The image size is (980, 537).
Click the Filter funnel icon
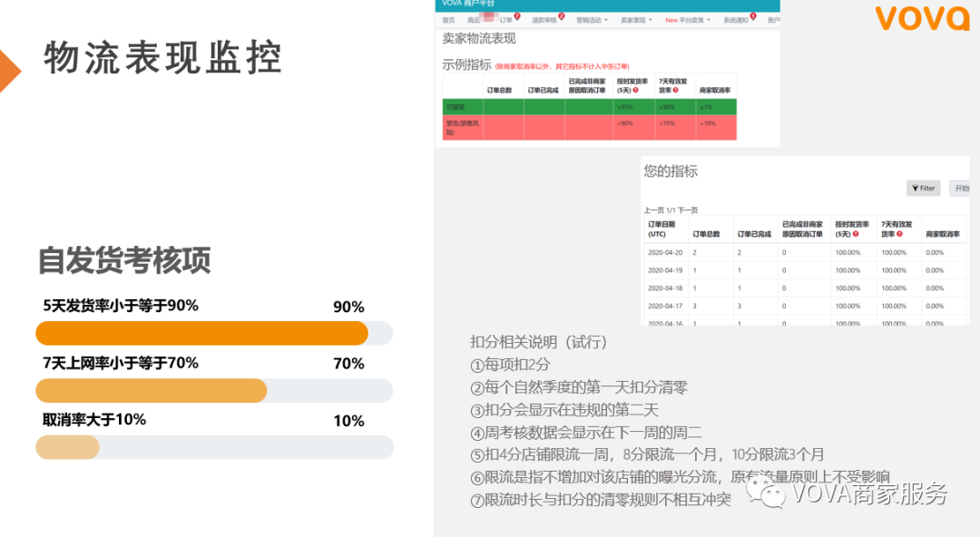[x=915, y=187]
